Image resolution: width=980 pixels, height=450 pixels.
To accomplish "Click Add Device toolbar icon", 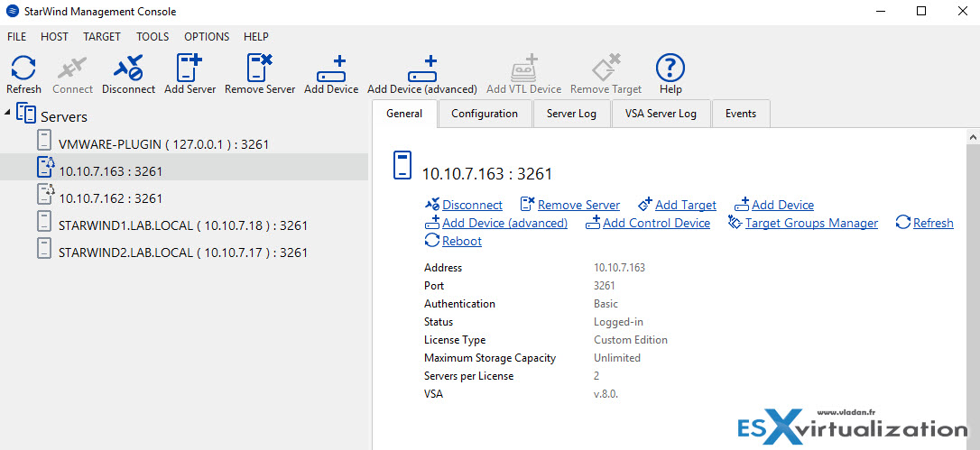I will 331,69.
